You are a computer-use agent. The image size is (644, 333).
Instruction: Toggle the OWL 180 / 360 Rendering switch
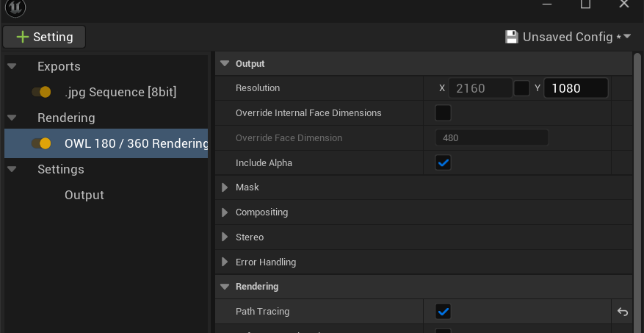coord(41,143)
